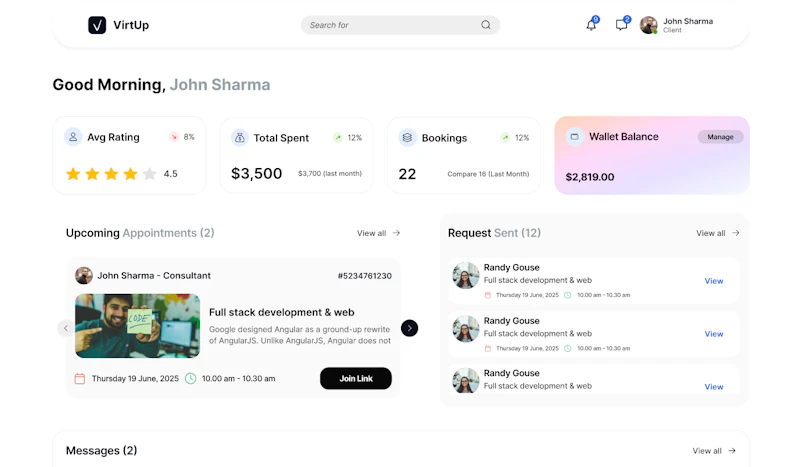Click appointment ID #5234761230
Image resolution: width=800 pixels, height=467 pixels.
coord(364,276)
